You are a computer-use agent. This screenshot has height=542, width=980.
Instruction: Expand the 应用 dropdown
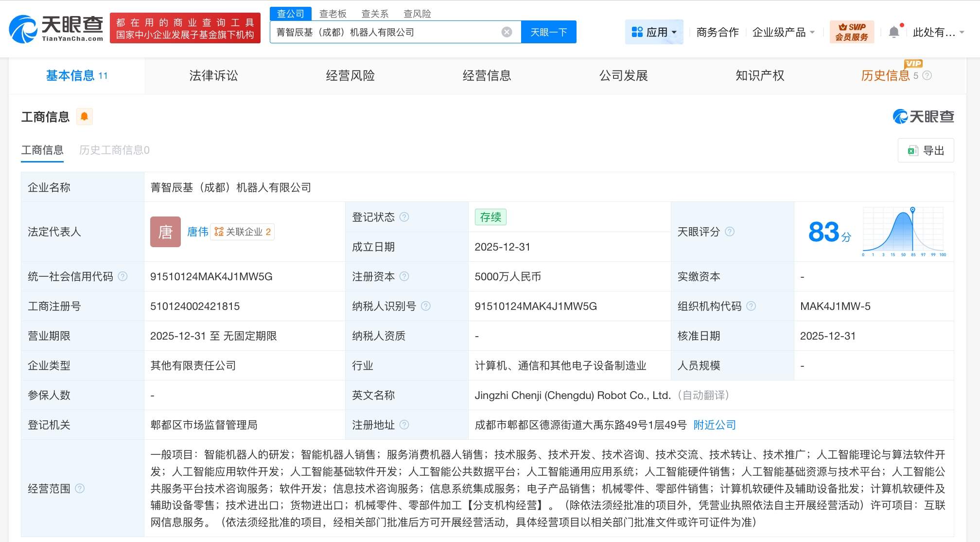(x=654, y=31)
